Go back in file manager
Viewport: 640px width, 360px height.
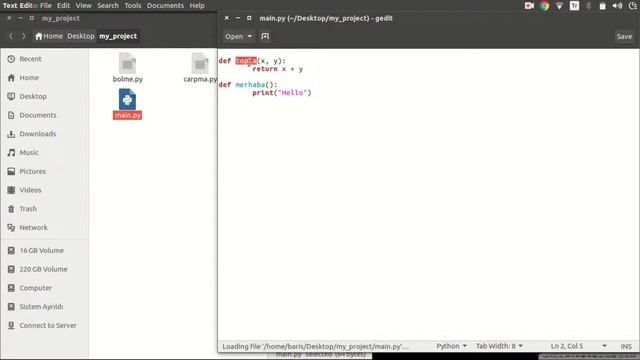click(11, 36)
